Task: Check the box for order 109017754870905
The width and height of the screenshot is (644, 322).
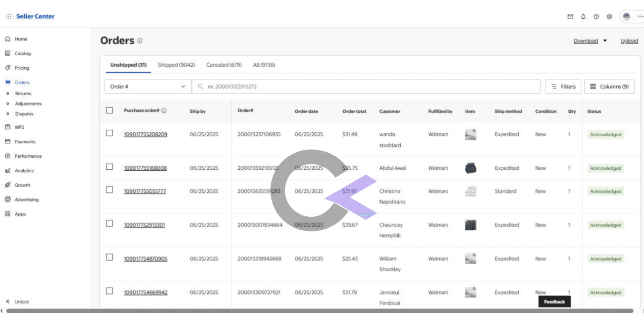Action: coord(109,257)
